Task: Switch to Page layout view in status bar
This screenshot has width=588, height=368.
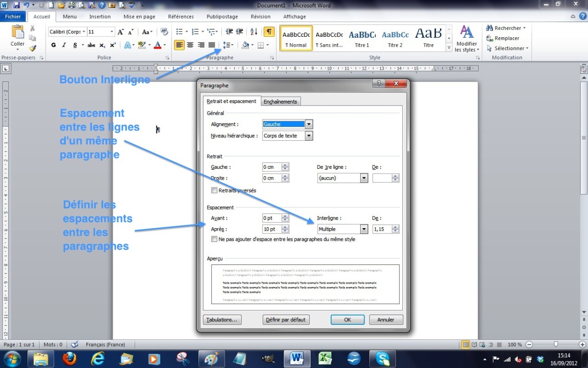Action: (465, 344)
